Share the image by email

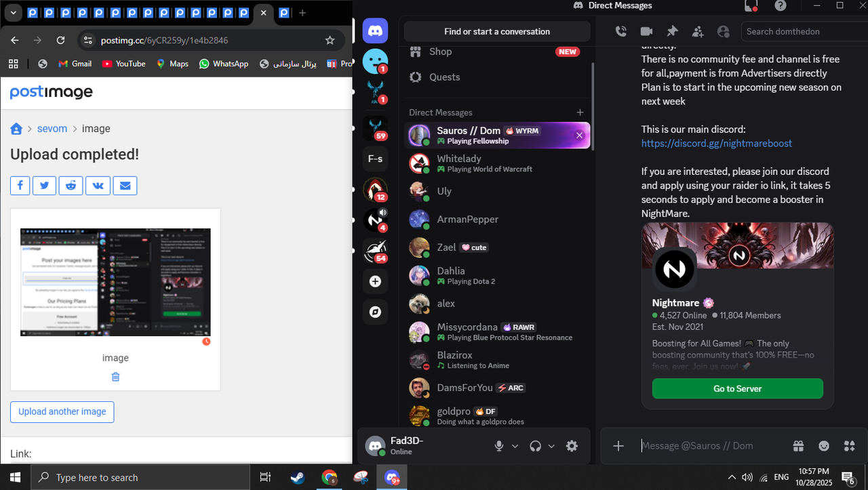(125, 185)
